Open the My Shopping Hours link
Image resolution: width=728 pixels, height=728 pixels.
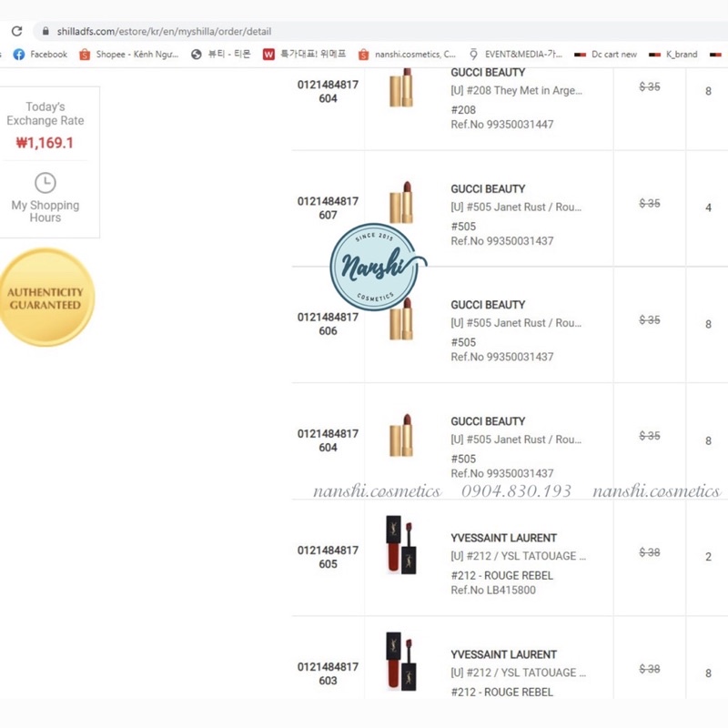point(45,211)
